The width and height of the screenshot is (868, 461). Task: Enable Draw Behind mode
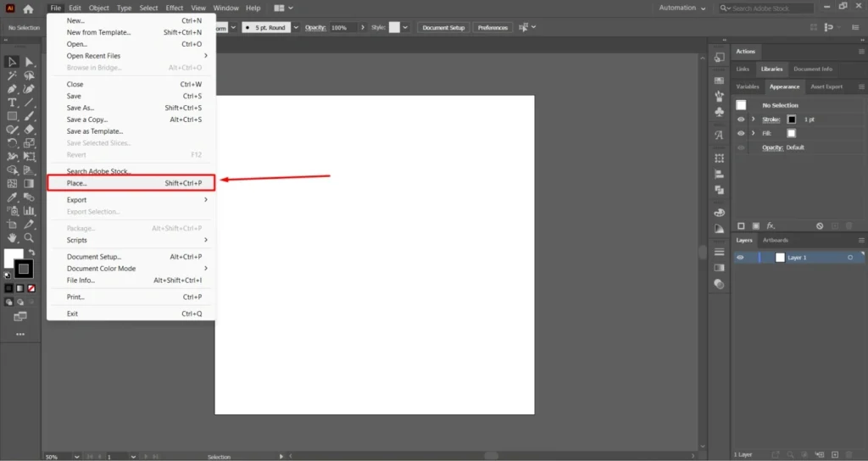pyautogui.click(x=20, y=303)
